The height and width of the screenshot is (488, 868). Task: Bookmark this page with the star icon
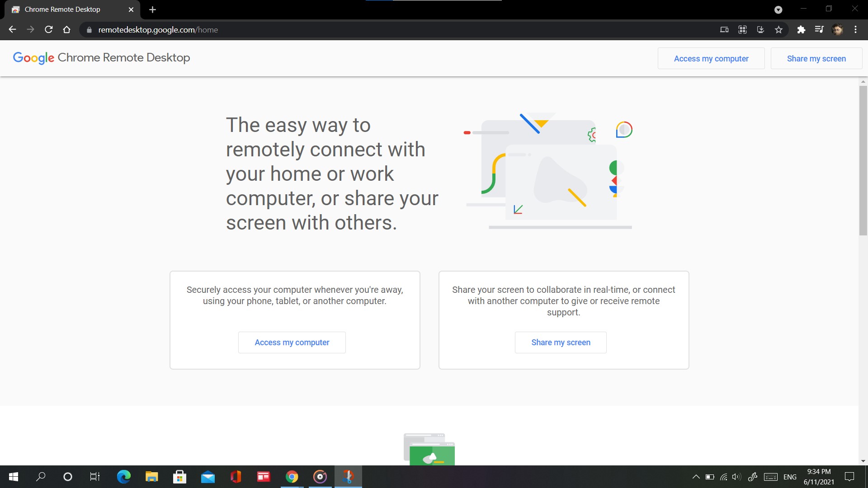pos(778,30)
